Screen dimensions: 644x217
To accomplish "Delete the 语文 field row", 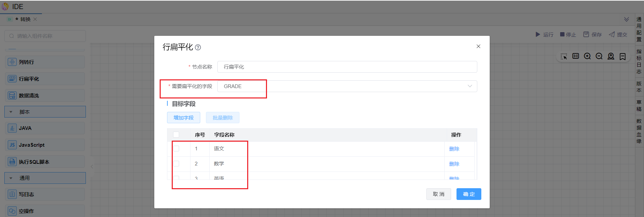I will [454, 149].
